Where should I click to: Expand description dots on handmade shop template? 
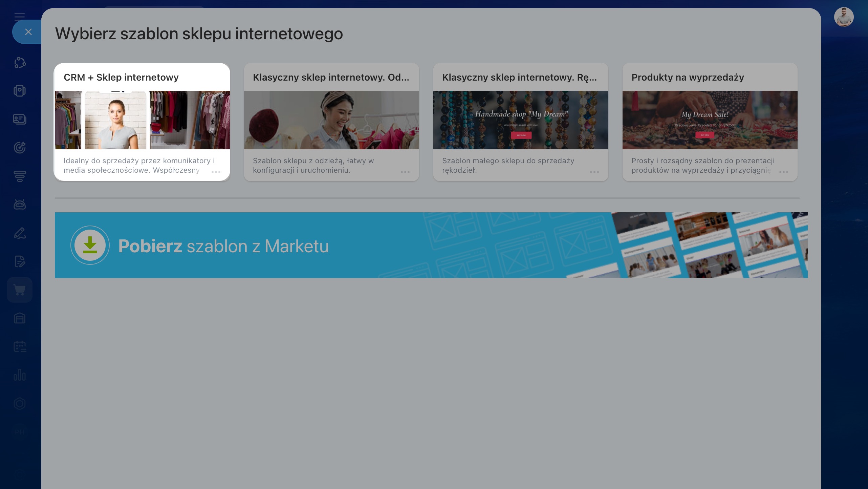[594, 172]
